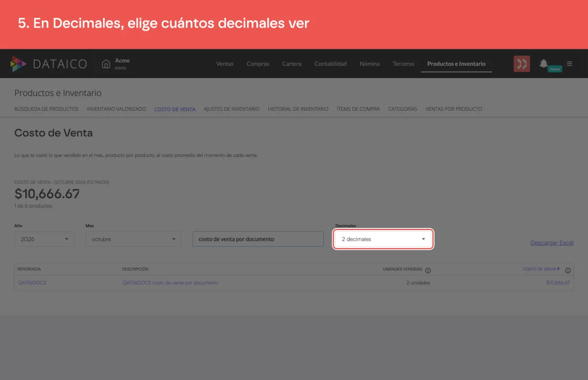The width and height of the screenshot is (588, 380).
Task: Click info icon next to Unidades Vendidas
Action: [428, 270]
